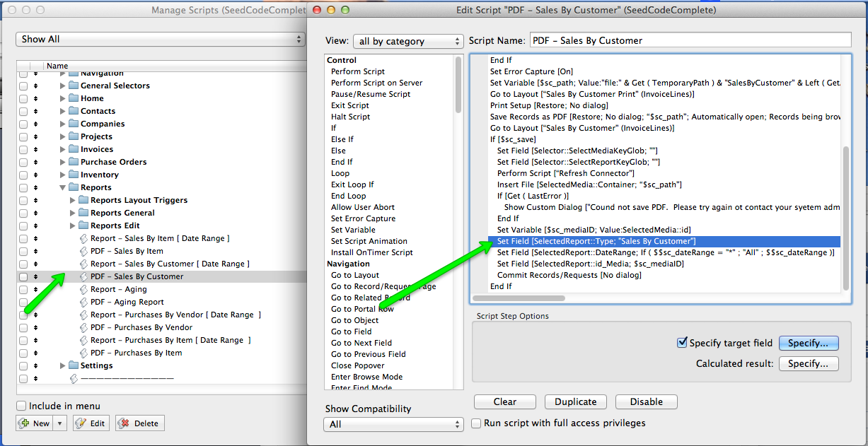Image resolution: width=868 pixels, height=446 pixels.
Task: Click folder icon next to Inventory
Action: [x=73, y=175]
